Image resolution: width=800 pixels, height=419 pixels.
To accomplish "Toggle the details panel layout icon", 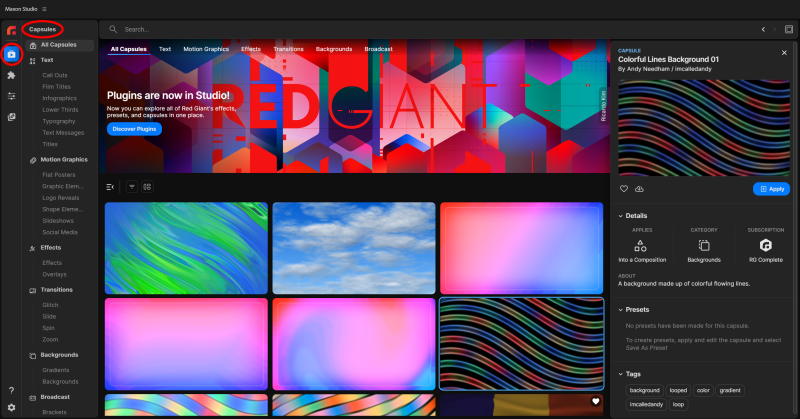I will [x=789, y=29].
